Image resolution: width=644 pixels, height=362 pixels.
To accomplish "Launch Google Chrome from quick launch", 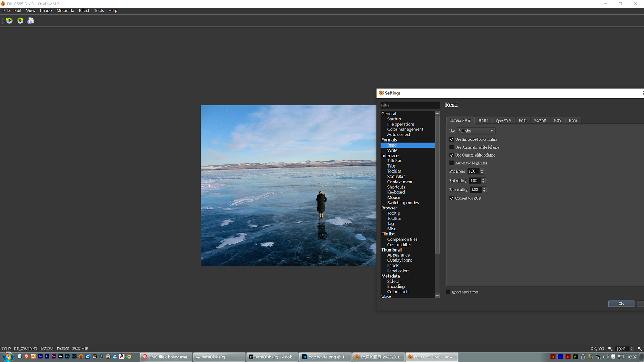I will (x=128, y=356).
